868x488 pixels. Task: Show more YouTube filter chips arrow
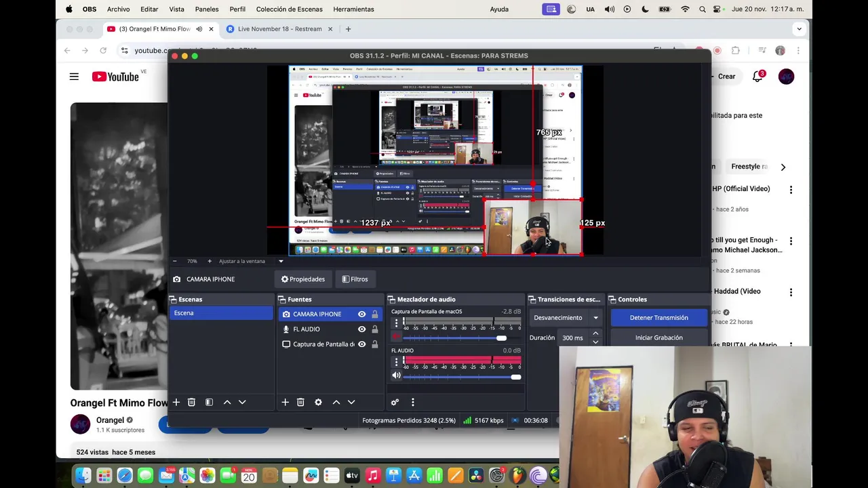(783, 167)
